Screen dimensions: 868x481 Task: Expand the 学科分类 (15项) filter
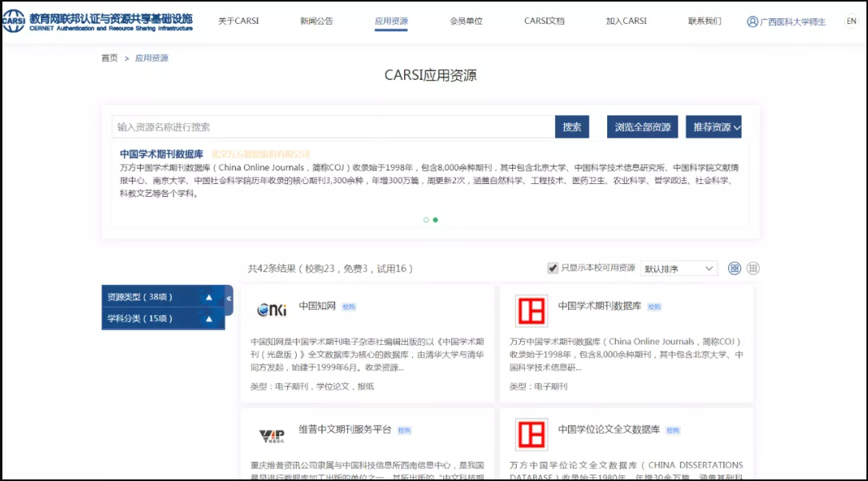[x=162, y=319]
